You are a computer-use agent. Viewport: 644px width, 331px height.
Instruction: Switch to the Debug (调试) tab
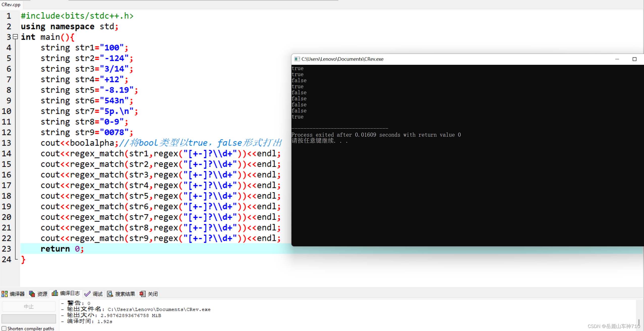[x=98, y=293]
